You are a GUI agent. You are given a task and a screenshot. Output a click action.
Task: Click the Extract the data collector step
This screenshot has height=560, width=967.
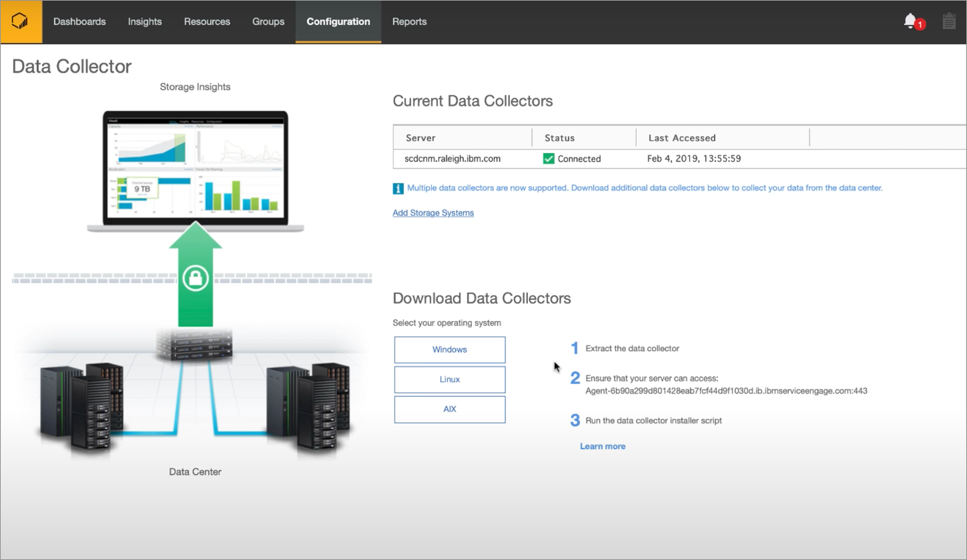pos(632,348)
